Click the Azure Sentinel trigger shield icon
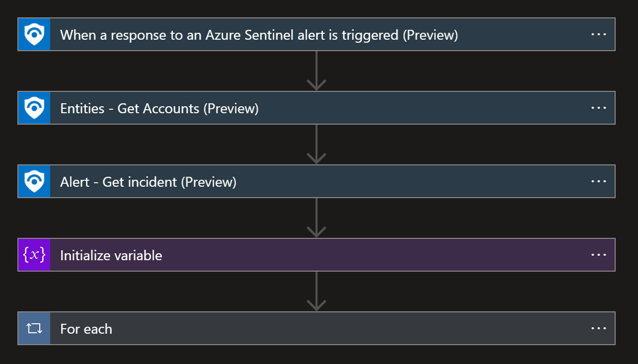Viewport: 638px width, 364px height. 34,34
